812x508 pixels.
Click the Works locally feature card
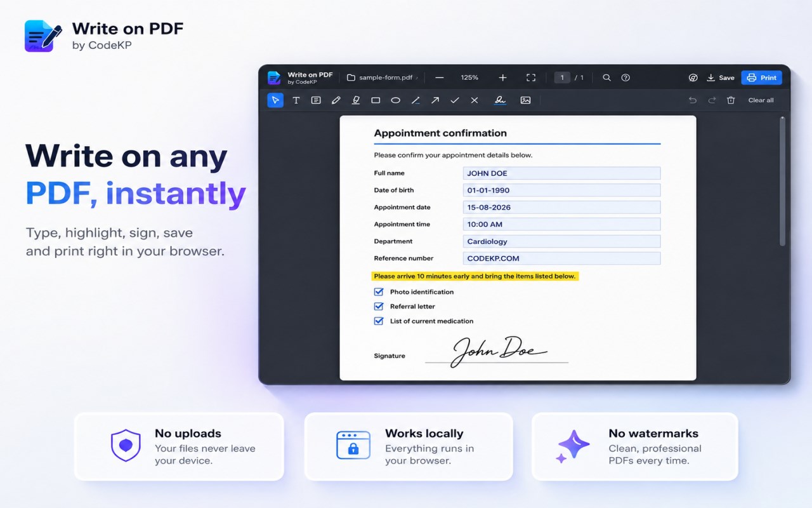point(409,446)
